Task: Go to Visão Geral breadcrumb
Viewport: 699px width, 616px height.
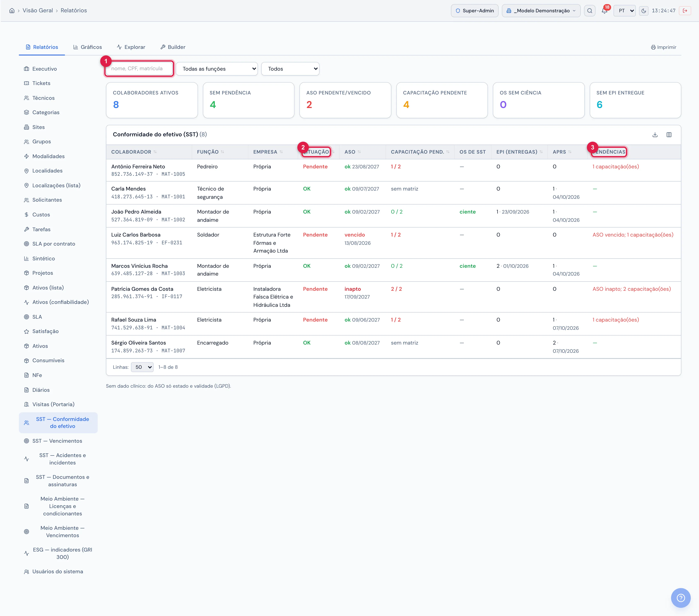Action: click(x=38, y=11)
